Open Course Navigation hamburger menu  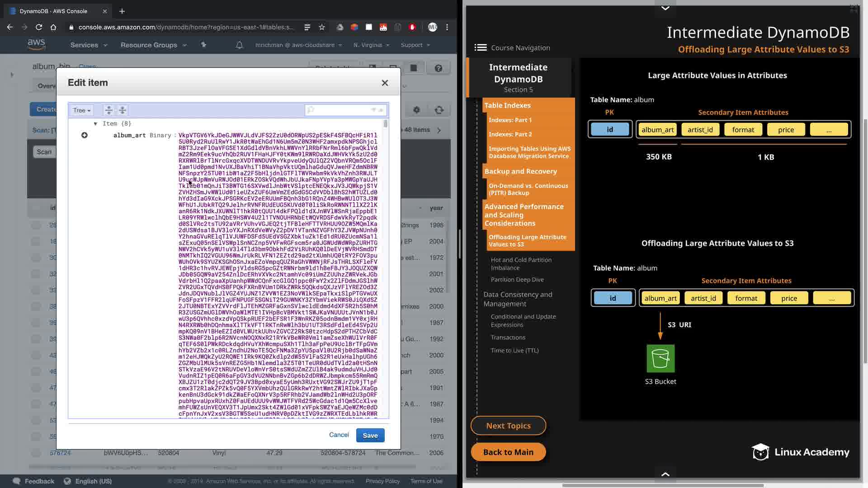[481, 47]
